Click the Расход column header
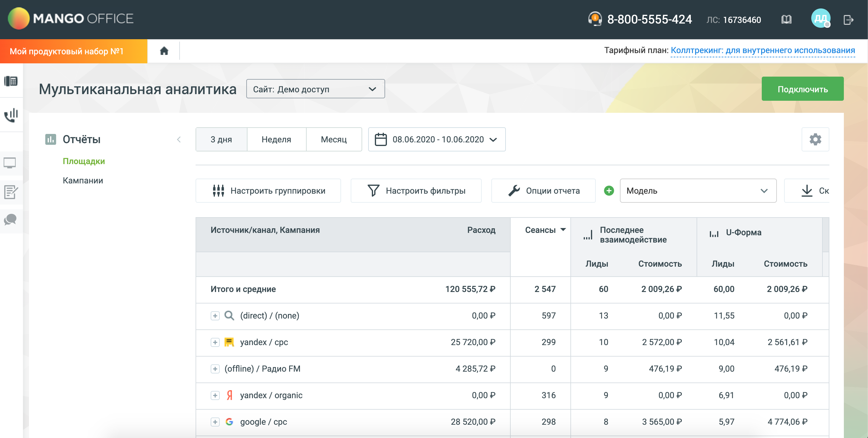Viewport: 868px width, 438px height. coord(481,230)
